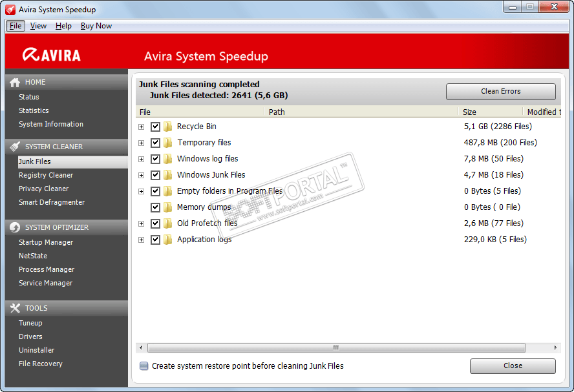
Task: Click the Windows log files folder icon
Action: coord(167,159)
